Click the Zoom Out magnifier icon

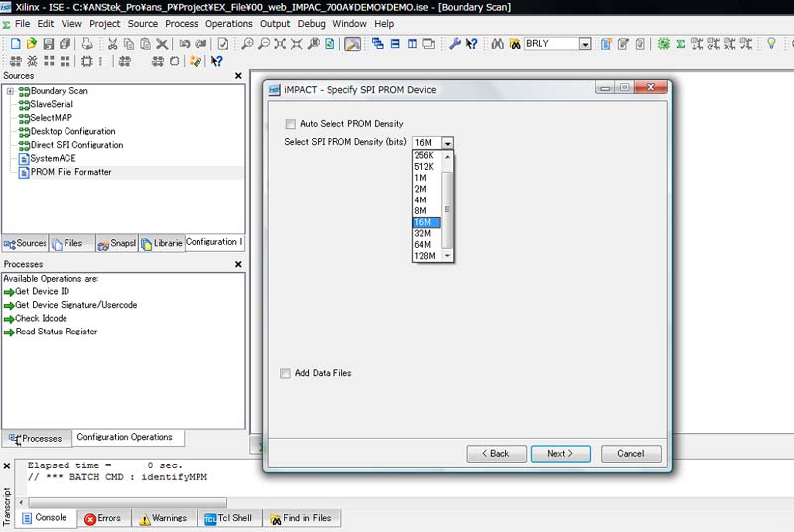[x=264, y=44]
